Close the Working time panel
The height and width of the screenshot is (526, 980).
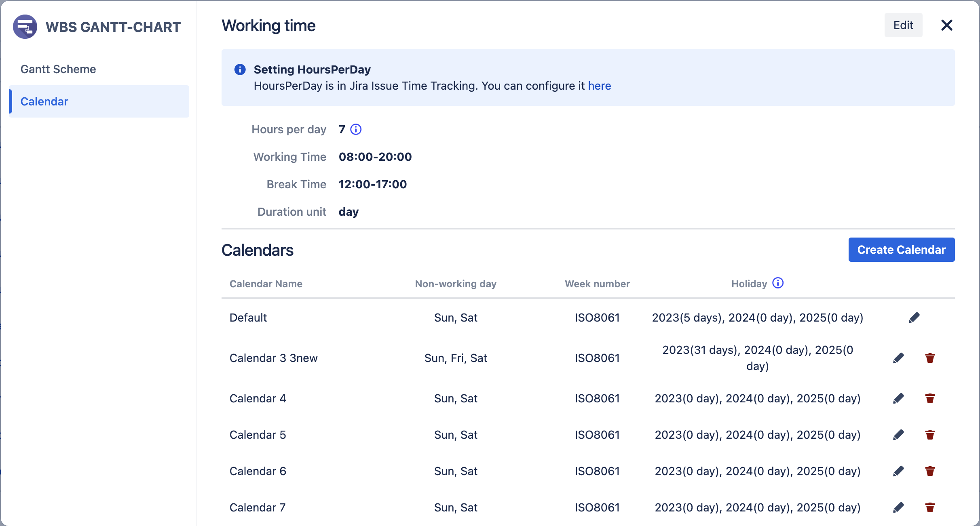coord(947,25)
